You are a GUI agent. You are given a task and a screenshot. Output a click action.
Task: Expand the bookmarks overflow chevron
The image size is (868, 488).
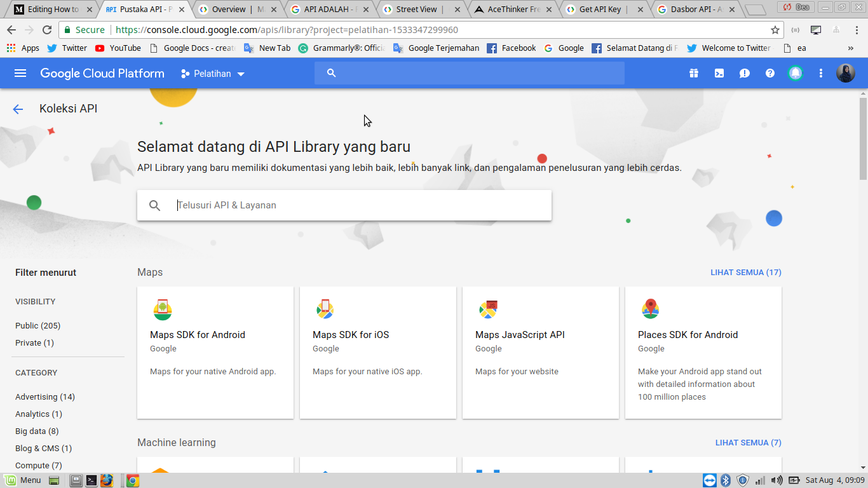coord(850,48)
